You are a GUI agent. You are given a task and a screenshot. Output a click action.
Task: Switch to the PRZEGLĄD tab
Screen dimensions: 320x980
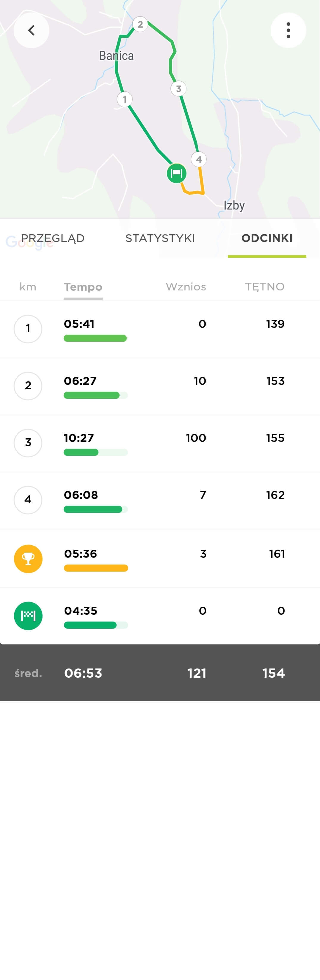(53, 238)
